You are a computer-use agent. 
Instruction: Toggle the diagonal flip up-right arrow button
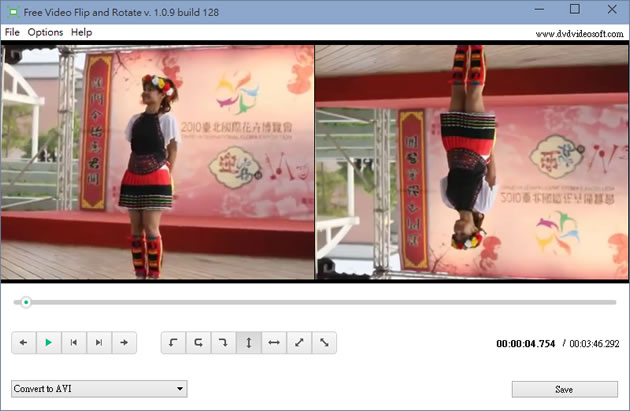coord(298,343)
